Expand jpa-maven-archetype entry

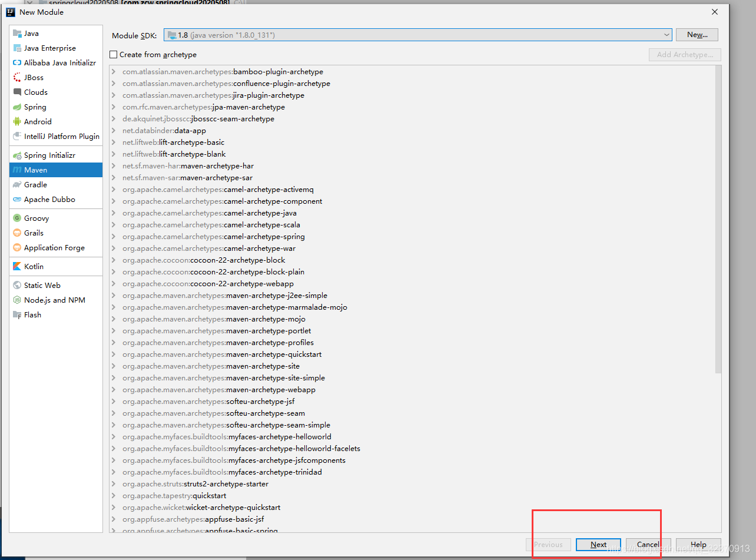point(114,107)
